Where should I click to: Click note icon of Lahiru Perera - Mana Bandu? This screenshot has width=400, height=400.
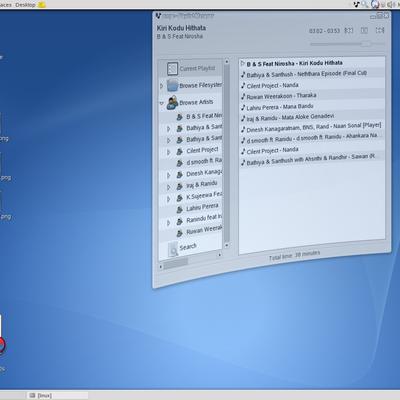point(243,108)
